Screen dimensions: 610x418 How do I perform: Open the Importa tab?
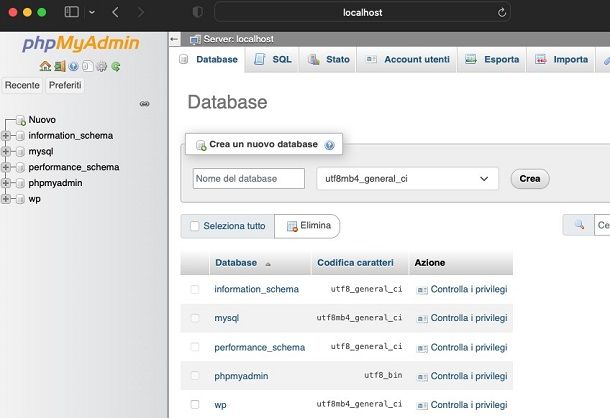561,60
